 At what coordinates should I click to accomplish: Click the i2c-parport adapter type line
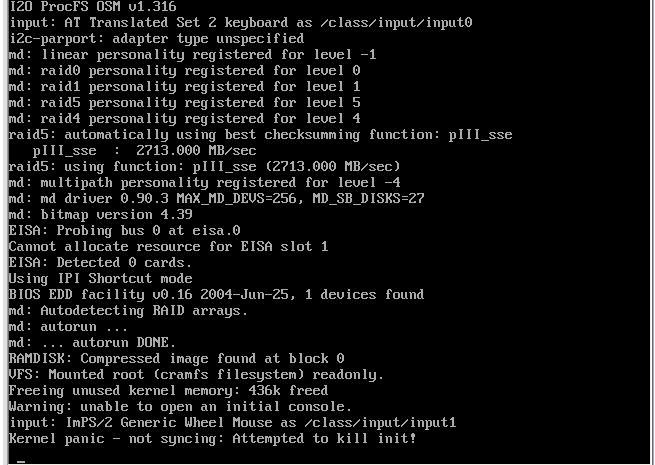tap(156, 39)
